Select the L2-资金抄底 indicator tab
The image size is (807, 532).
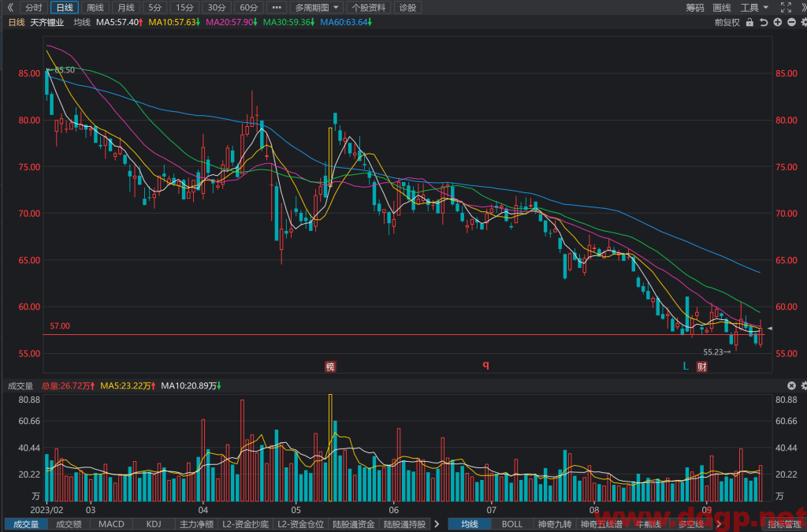click(x=245, y=524)
